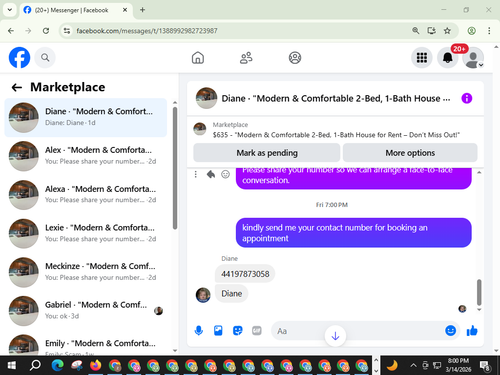Click Marketplace listing link $635
The height and width of the screenshot is (375, 500).
click(336, 135)
